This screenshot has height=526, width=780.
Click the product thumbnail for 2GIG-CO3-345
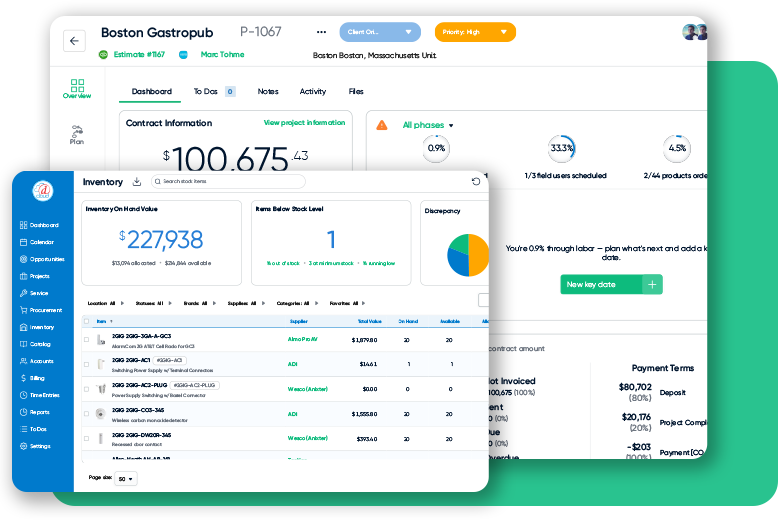click(100, 414)
